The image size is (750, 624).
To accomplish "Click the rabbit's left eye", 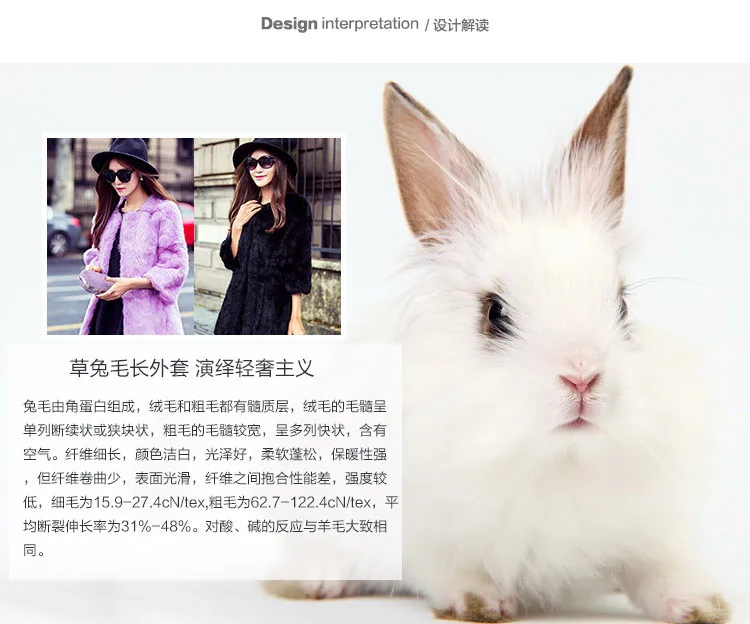I will (x=497, y=311).
